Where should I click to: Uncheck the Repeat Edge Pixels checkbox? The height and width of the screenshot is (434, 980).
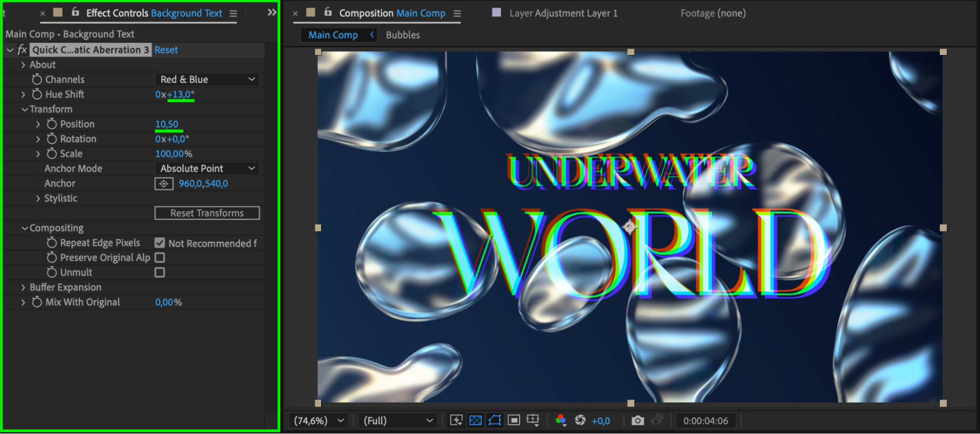tap(160, 243)
